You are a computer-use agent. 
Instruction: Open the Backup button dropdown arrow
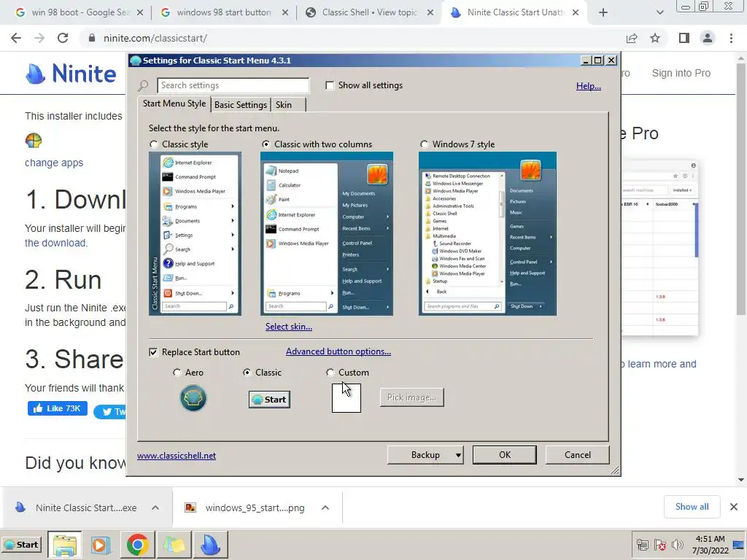[458, 455]
